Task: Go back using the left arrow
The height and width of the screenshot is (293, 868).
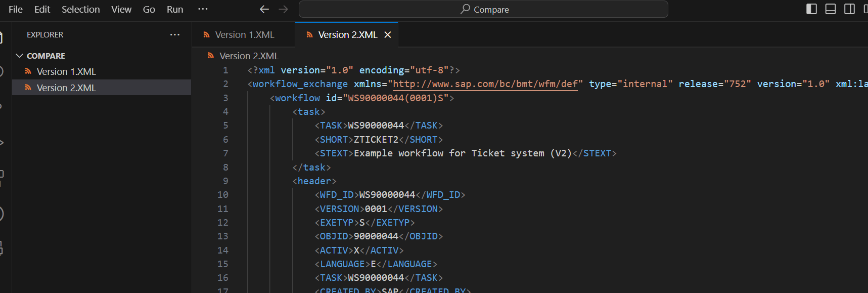Action: [x=264, y=9]
